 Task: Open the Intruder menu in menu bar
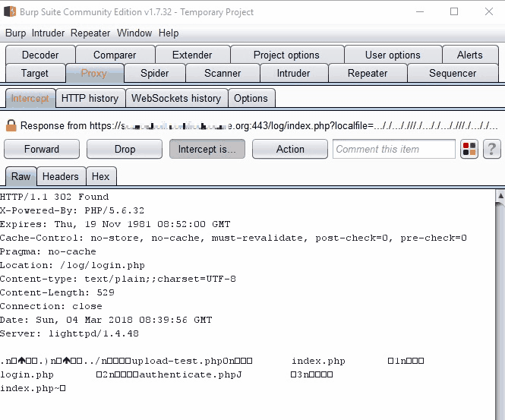click(49, 33)
